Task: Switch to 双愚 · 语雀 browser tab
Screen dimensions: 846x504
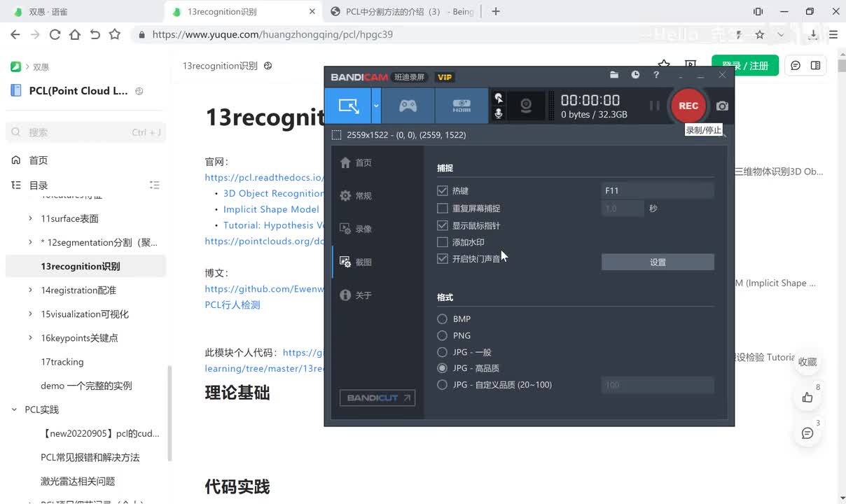Action: (x=81, y=11)
